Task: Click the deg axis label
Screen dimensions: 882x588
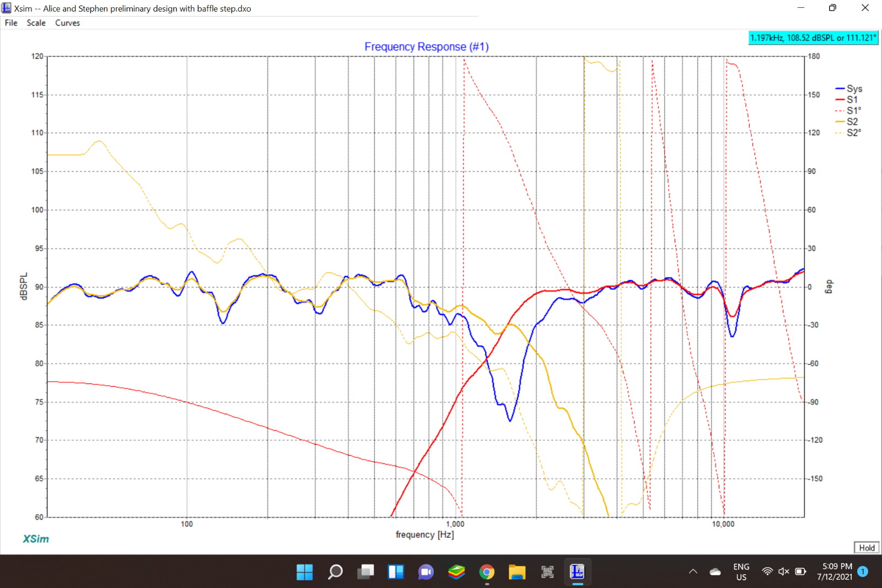Action: tap(829, 287)
